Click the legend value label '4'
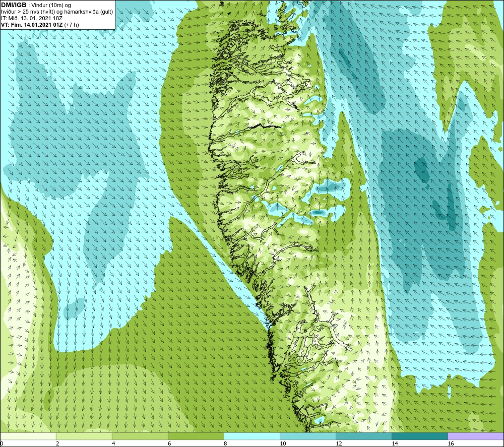The width and height of the screenshot is (504, 447). [x=113, y=444]
